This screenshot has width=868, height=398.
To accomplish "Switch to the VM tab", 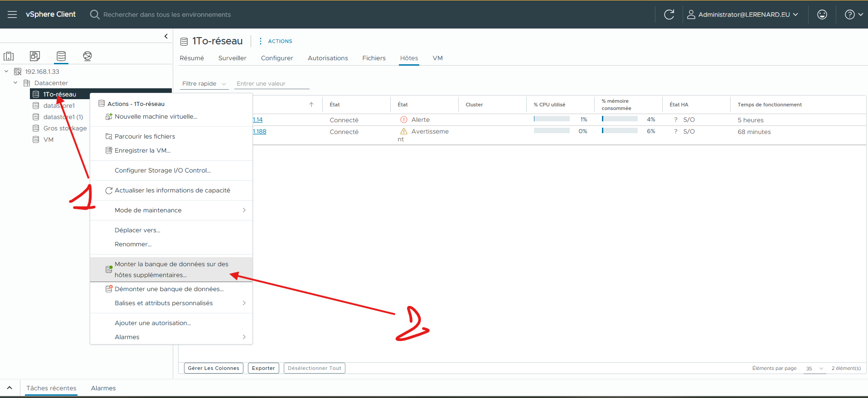I will coord(438,58).
